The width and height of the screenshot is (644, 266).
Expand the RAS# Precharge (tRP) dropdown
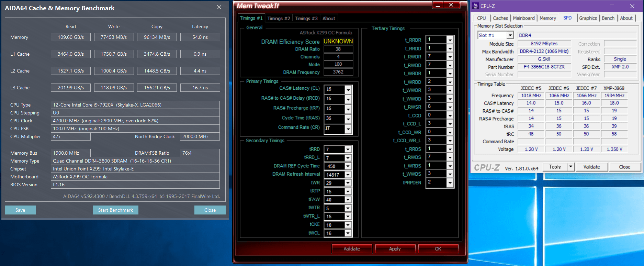(348, 109)
